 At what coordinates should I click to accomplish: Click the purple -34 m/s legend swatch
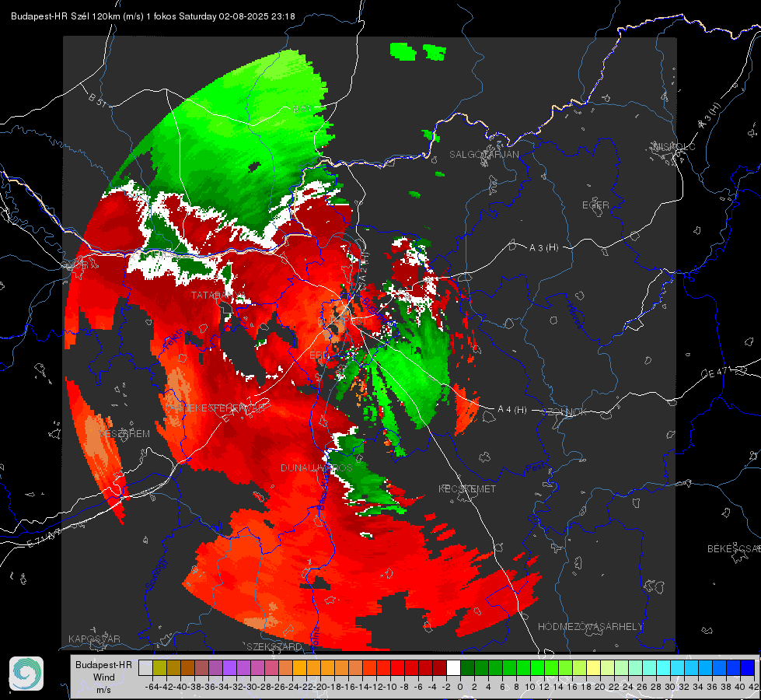pos(229,667)
